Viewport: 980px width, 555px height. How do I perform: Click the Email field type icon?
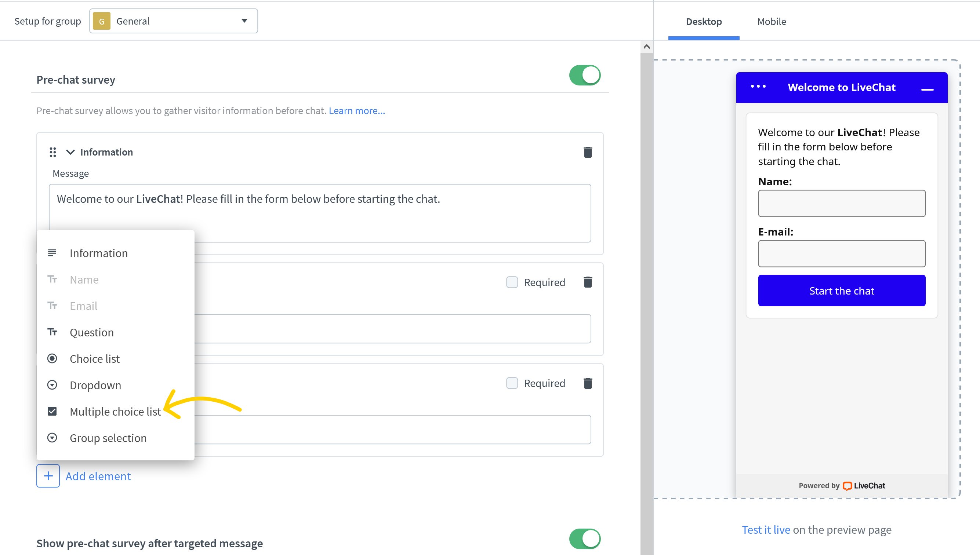tap(52, 306)
